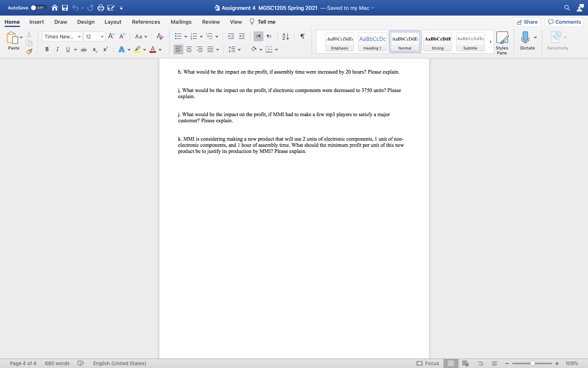Click the Sort icon

(285, 36)
